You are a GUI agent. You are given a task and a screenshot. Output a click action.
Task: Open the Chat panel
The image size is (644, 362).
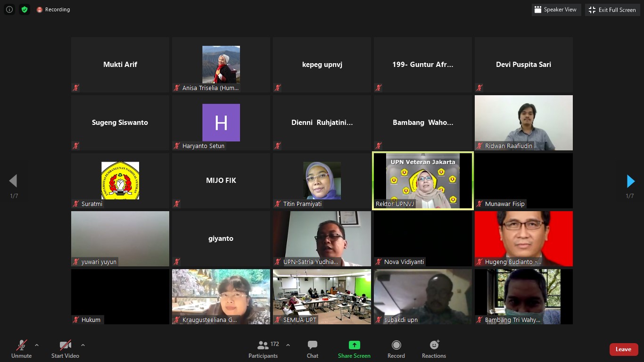(x=312, y=349)
